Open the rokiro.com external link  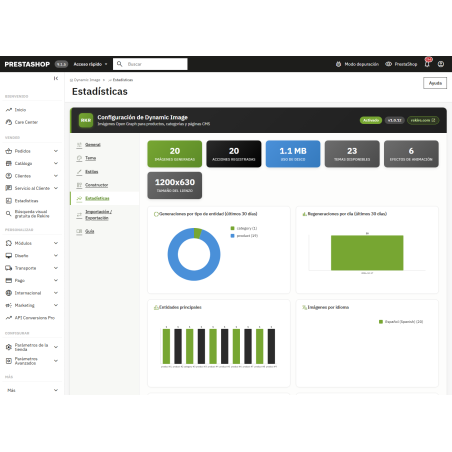click(x=423, y=120)
